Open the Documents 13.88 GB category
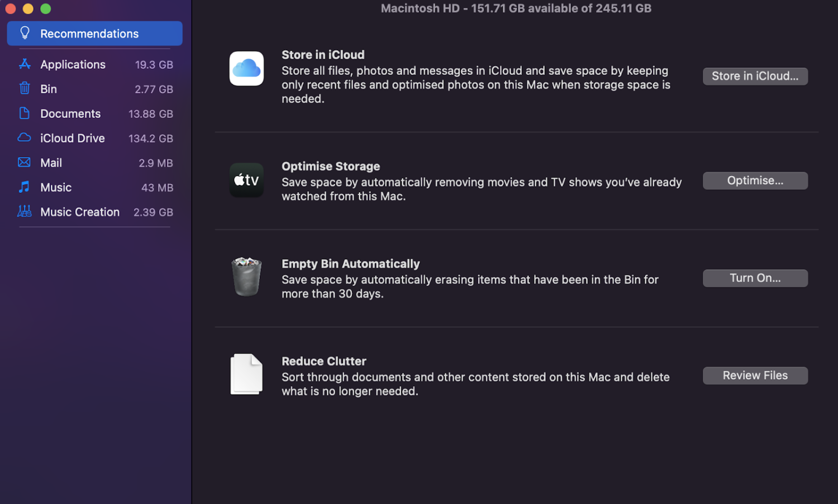This screenshot has height=504, width=838. (95, 113)
